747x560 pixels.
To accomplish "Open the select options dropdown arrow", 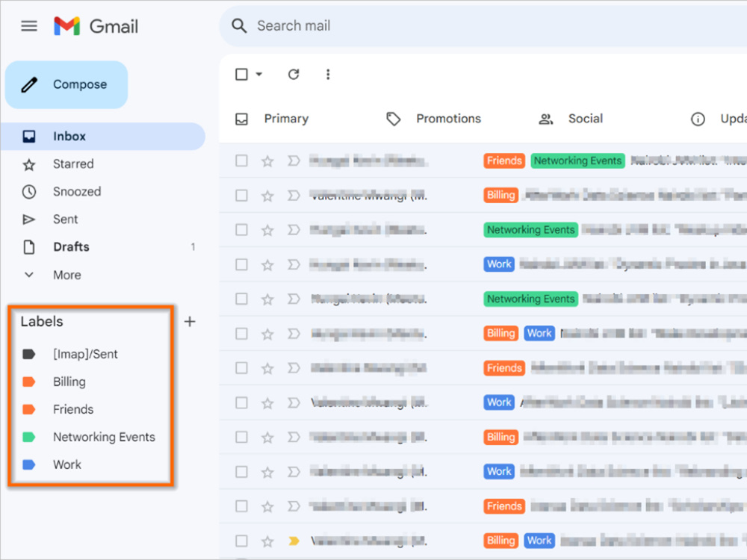I will (258, 74).
